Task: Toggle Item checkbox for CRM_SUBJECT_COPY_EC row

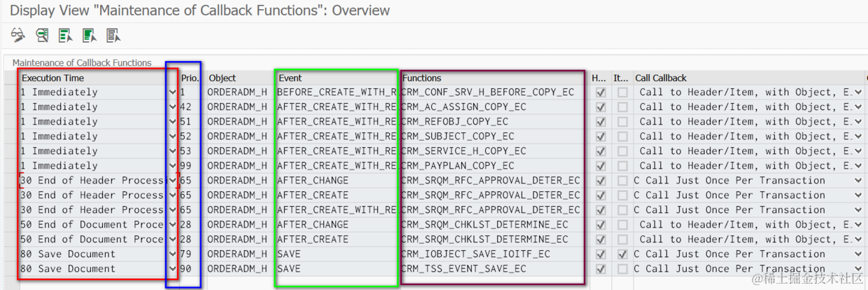Action: [x=622, y=137]
